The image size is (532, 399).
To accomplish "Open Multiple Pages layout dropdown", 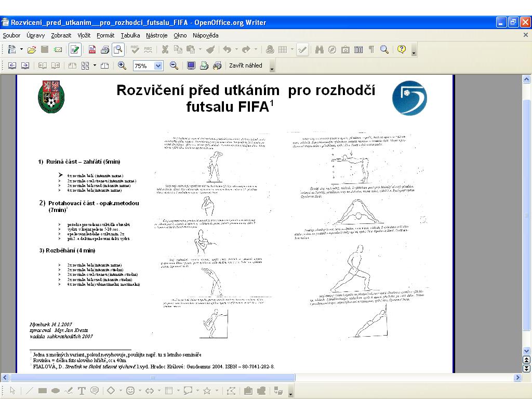I will (95, 65).
